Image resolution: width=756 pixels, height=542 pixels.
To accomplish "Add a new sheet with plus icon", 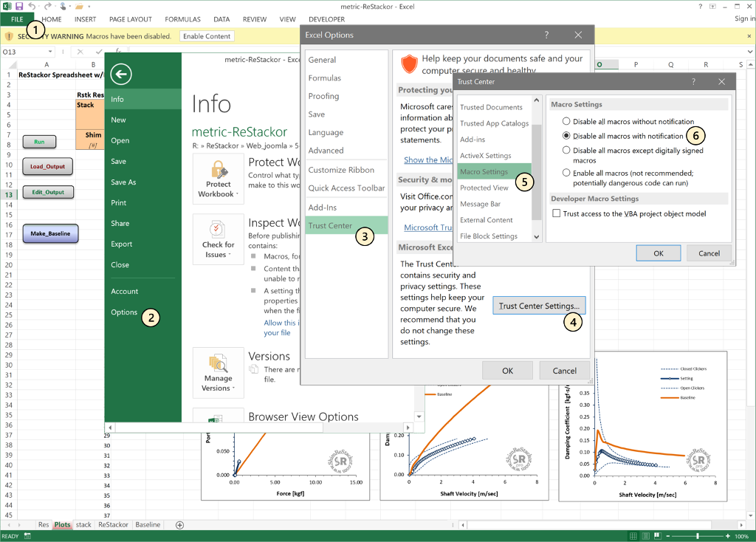I will pyautogui.click(x=179, y=525).
